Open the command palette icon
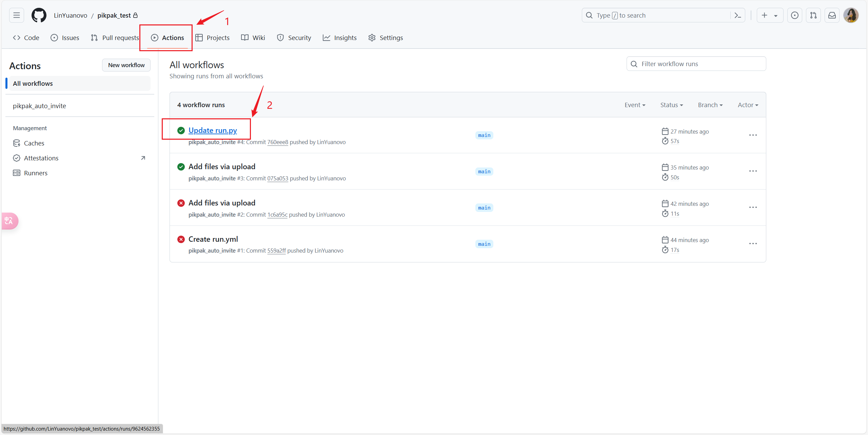868x435 pixels. click(737, 15)
